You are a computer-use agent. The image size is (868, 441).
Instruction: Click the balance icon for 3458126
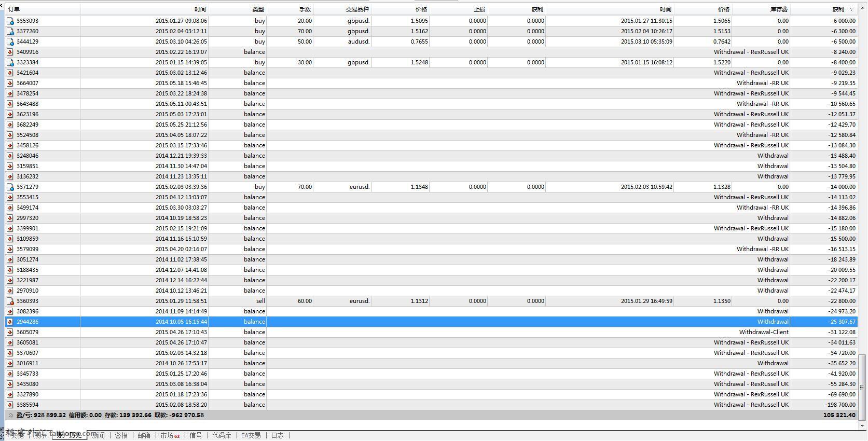(x=10, y=145)
